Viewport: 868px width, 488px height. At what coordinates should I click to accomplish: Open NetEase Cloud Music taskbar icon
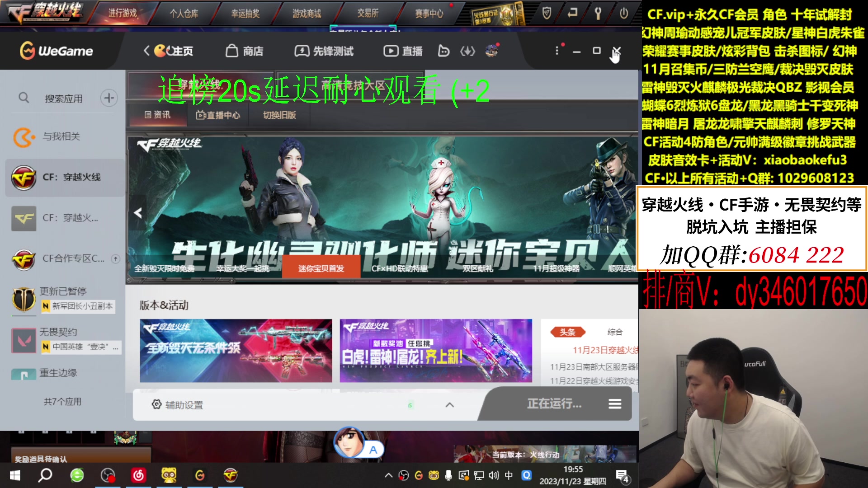click(x=138, y=475)
